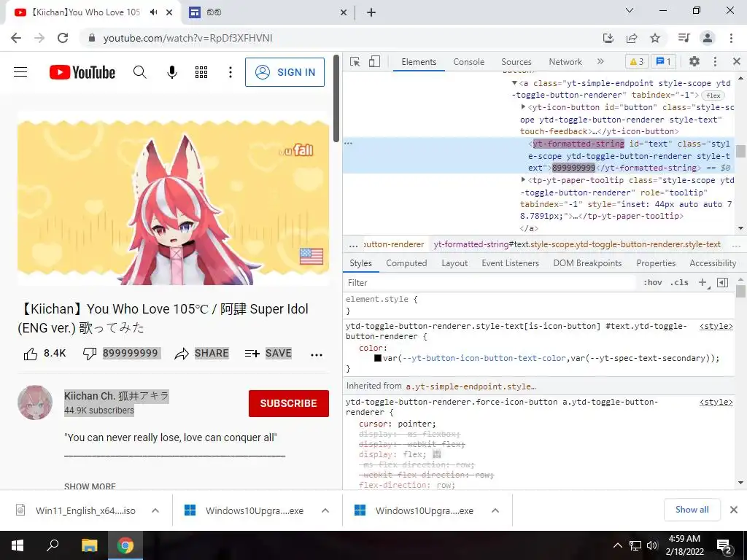Toggle computed styles sidebar icon

[x=723, y=282]
